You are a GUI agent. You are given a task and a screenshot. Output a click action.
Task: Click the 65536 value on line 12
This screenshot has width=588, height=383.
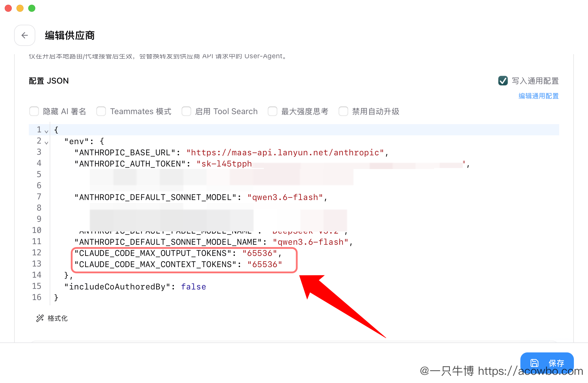click(x=260, y=253)
